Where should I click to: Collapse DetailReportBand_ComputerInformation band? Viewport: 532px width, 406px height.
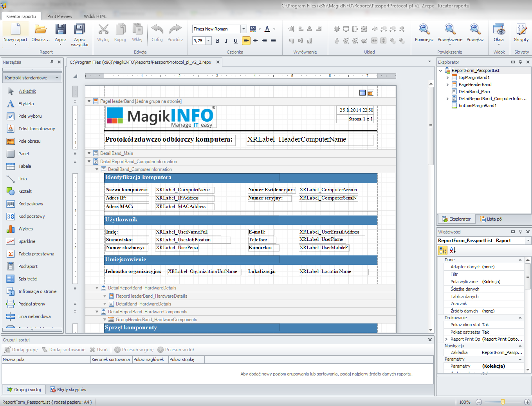click(89, 162)
